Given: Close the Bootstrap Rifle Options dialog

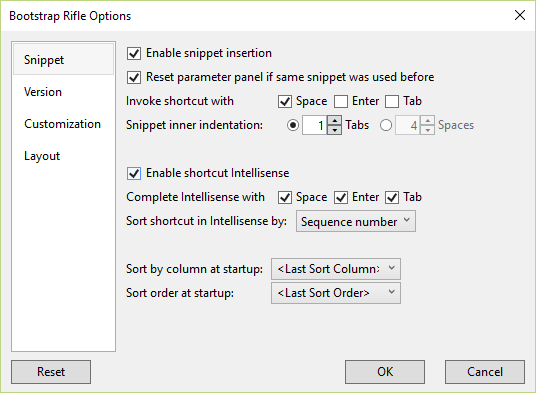Looking at the screenshot, I should (x=520, y=15).
